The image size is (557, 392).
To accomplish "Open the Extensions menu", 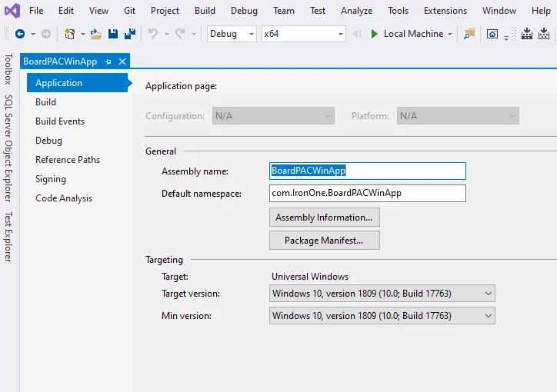I will click(x=445, y=11).
